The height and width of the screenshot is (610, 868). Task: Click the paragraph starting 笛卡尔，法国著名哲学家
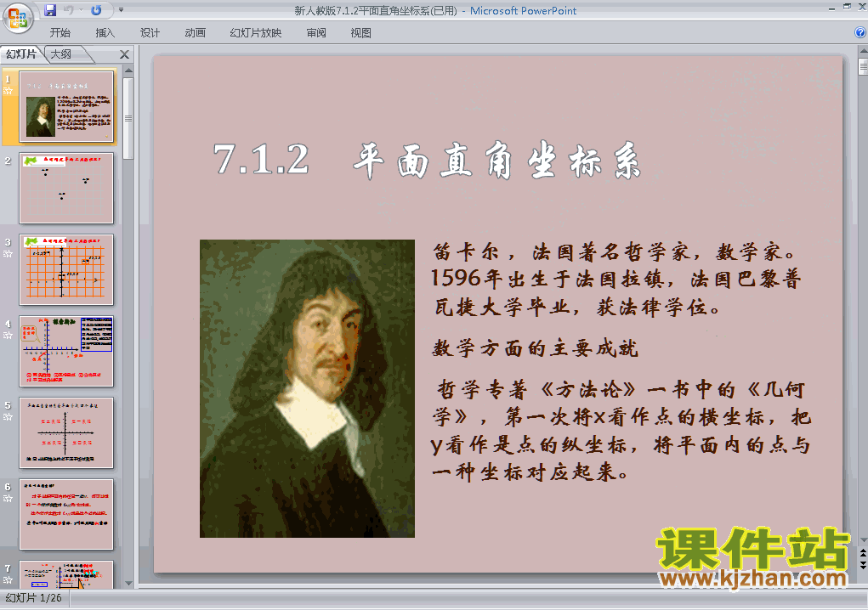point(616,280)
